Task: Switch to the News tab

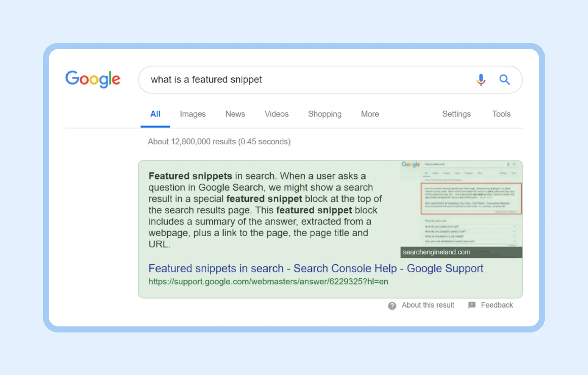Action: pos(235,114)
